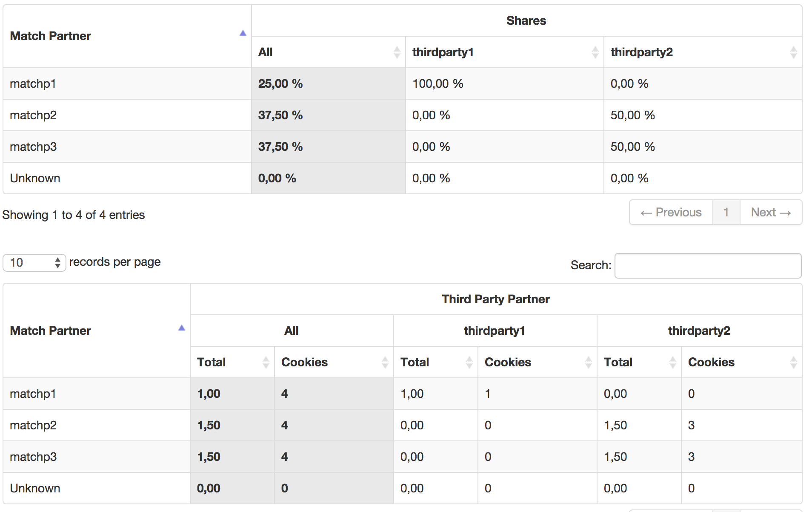Select matchp2 row in Shares table
The width and height of the screenshot is (812, 512).
403,115
